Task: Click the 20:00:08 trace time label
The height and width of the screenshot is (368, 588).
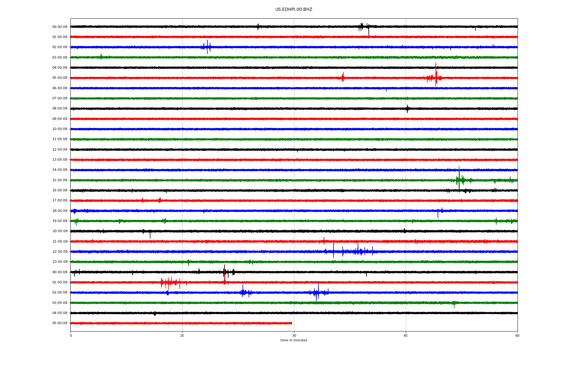Action: tap(60, 231)
